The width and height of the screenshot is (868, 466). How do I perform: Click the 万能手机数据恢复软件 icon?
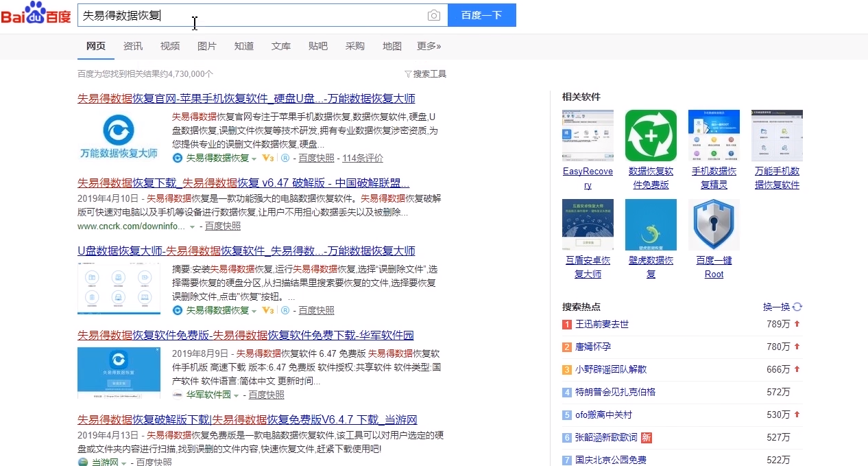point(777,136)
